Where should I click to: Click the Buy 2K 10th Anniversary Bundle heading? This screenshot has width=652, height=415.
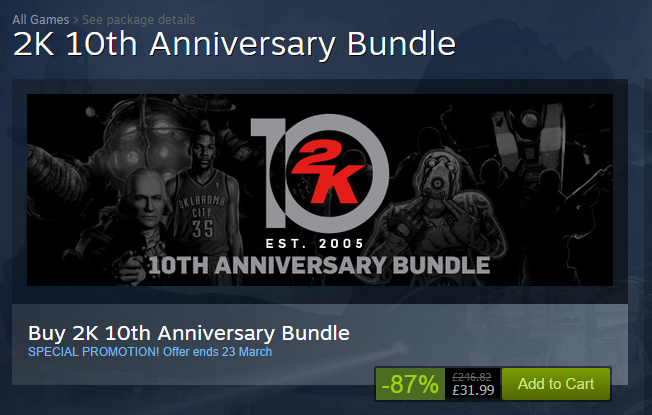pos(189,333)
